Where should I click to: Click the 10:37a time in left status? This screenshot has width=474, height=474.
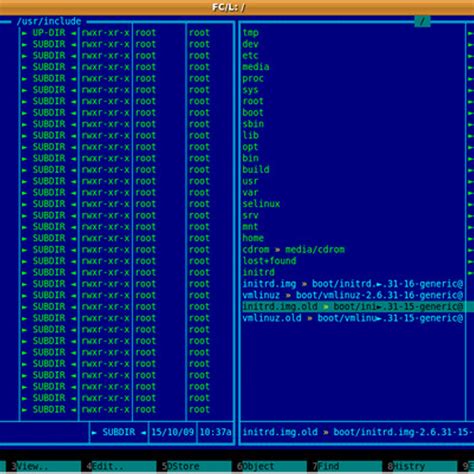tap(215, 432)
